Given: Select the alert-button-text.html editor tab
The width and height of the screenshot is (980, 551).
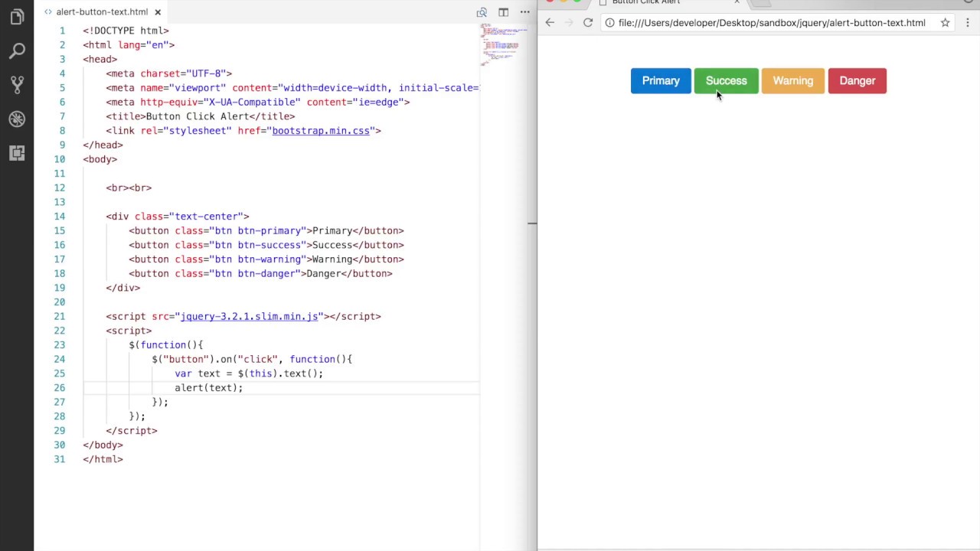Looking at the screenshot, I should [102, 12].
